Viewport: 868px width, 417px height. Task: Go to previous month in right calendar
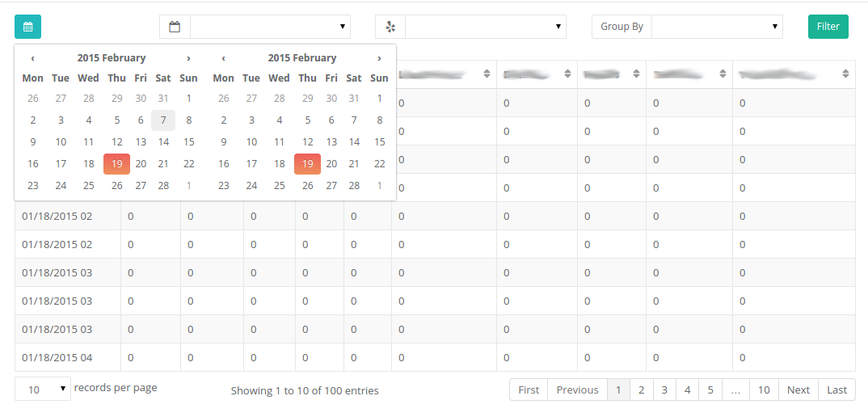tap(223, 58)
